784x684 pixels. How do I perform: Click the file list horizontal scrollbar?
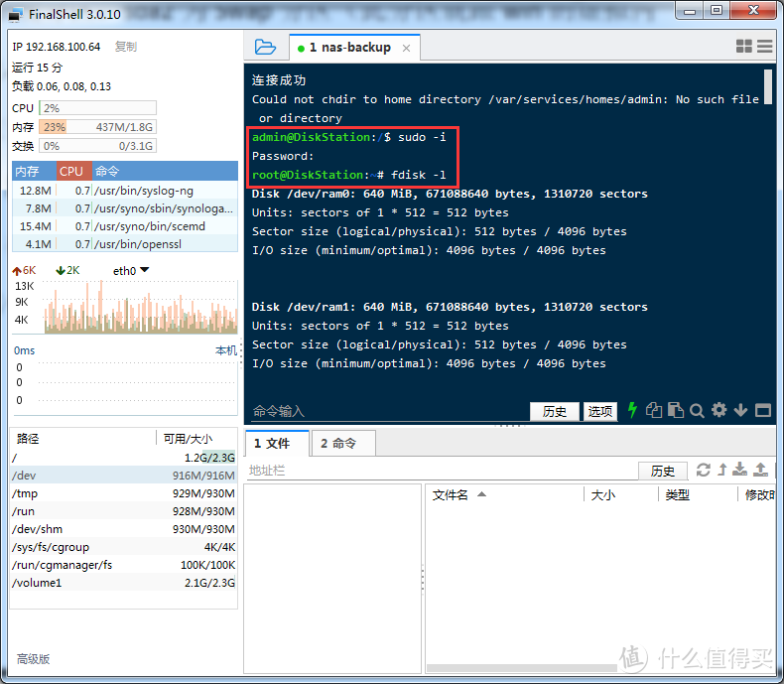click(x=521, y=668)
